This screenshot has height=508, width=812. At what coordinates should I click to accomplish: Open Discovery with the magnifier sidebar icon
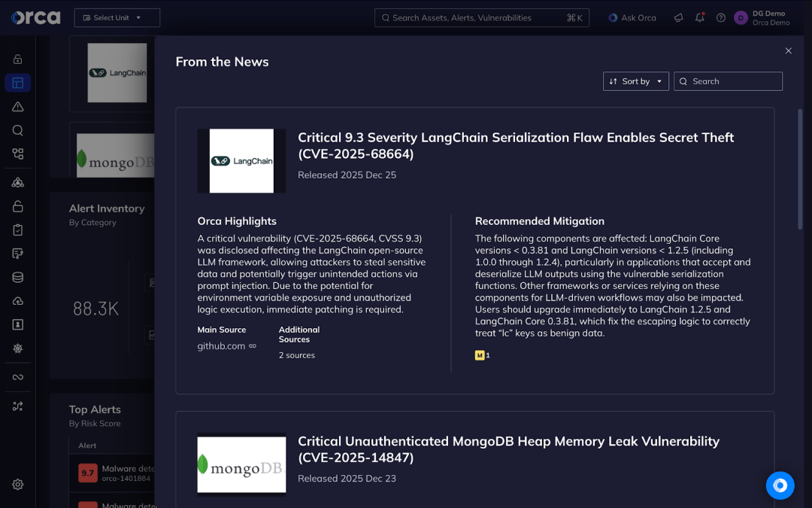(x=17, y=130)
